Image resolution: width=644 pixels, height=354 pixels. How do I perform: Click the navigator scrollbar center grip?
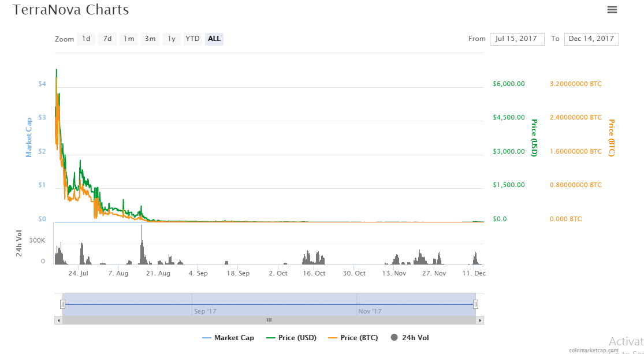click(269, 320)
